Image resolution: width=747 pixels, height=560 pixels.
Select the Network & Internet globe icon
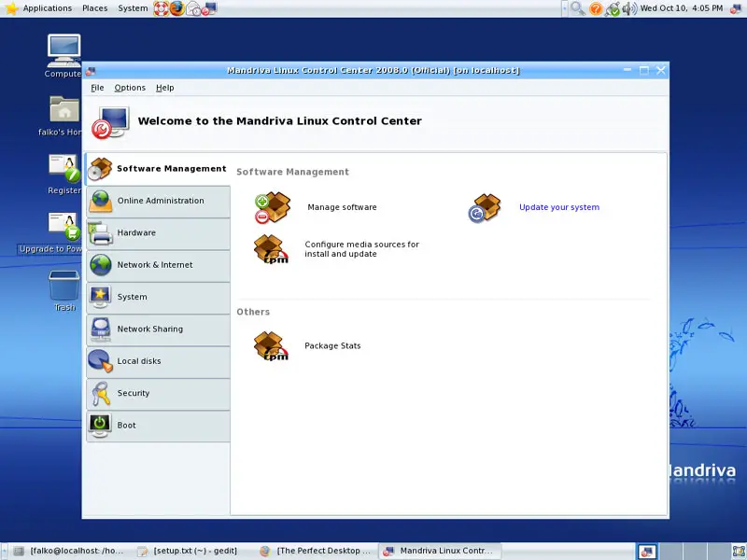click(x=101, y=265)
